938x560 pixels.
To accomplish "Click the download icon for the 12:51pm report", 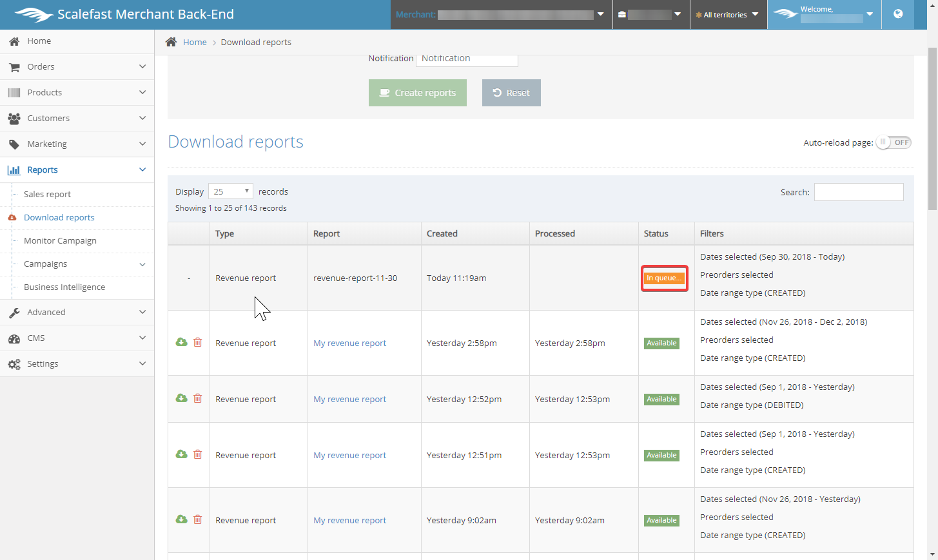I will (x=182, y=454).
